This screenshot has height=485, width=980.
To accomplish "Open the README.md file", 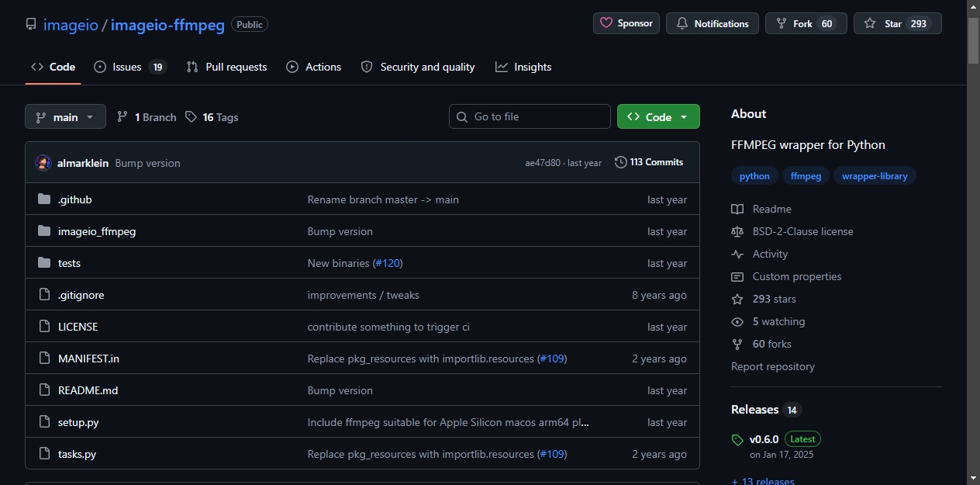I will pos(88,390).
